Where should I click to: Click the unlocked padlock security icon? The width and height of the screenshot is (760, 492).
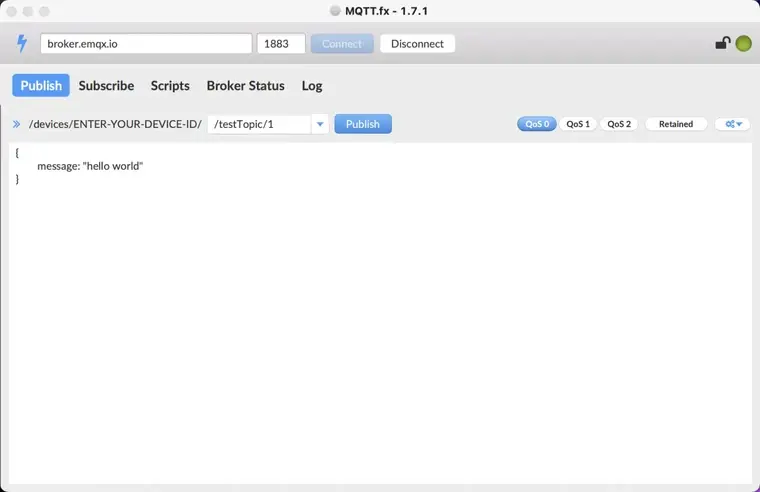pos(723,43)
